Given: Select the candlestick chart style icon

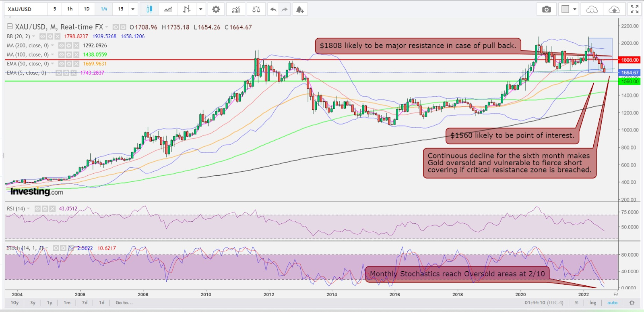Looking at the screenshot, I should pos(149,9).
